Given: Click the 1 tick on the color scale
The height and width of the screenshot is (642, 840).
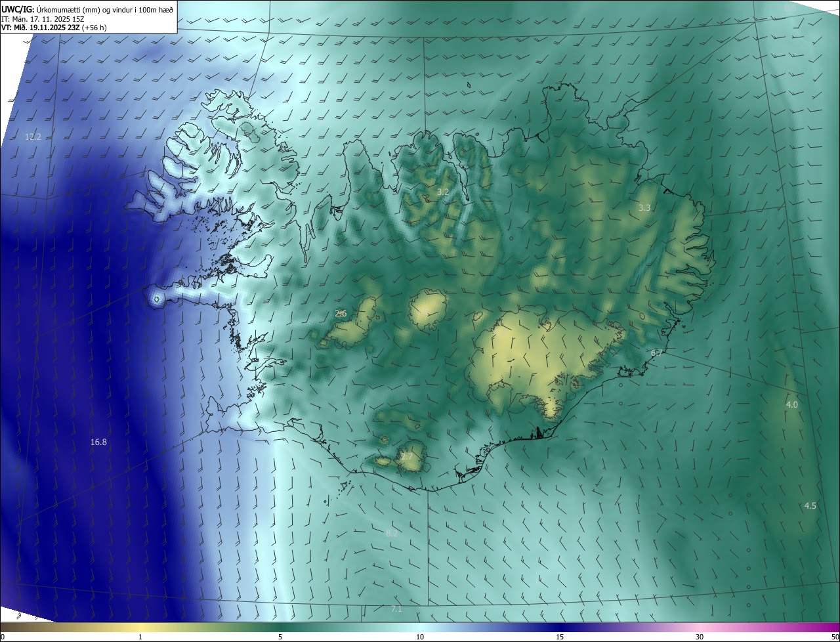Looking at the screenshot, I should pos(140,637).
